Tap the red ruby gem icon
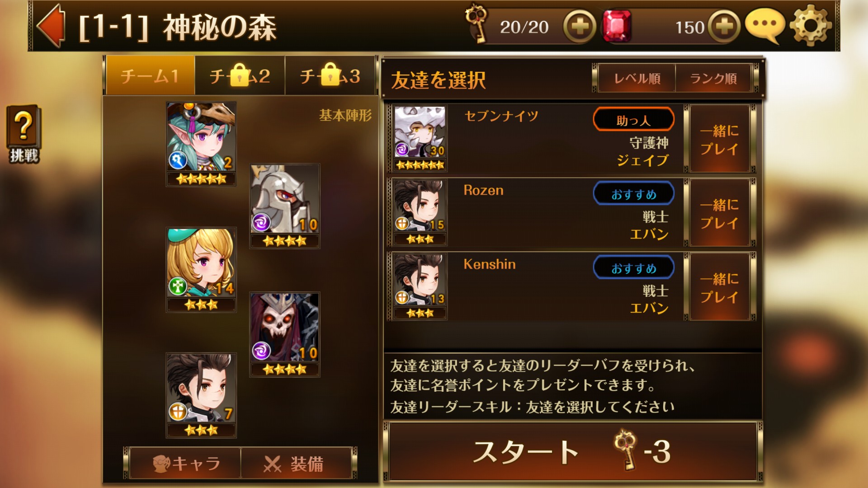This screenshot has width=868, height=488. pos(617,26)
